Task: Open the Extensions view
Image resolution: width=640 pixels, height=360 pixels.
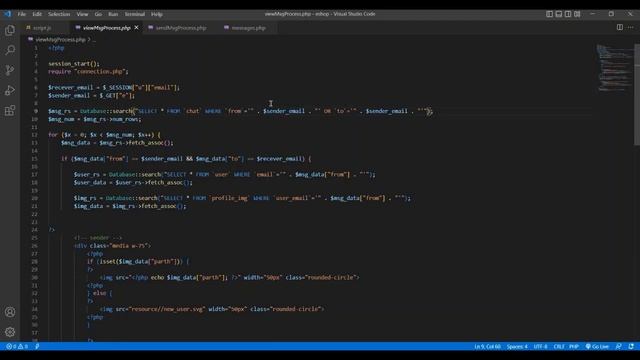Action: [x=10, y=110]
